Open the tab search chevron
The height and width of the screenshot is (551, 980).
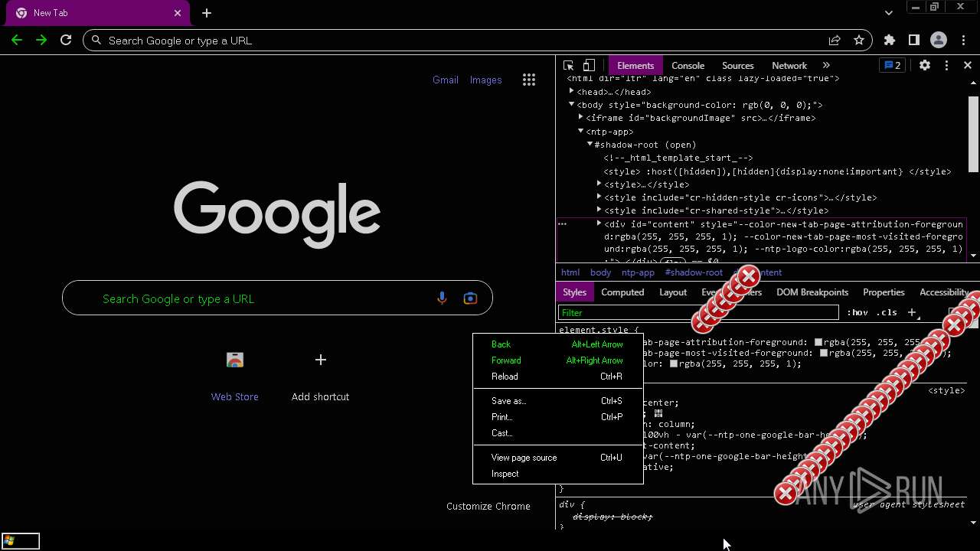pyautogui.click(x=888, y=13)
